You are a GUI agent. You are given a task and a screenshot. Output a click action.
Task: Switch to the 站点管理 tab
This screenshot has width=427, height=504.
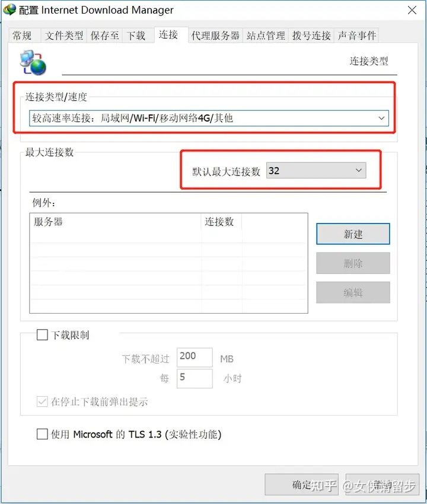pos(266,36)
